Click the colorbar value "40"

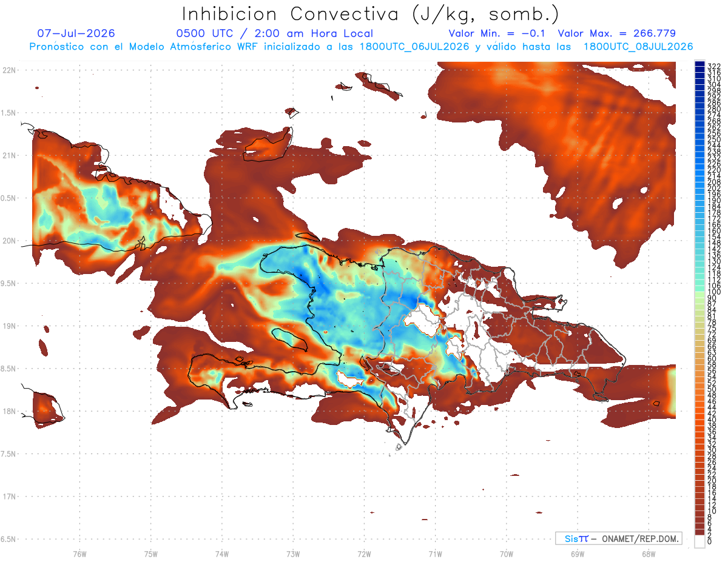[x=712, y=420]
